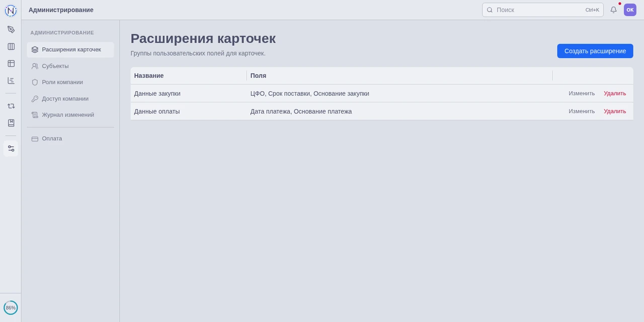The image size is (644, 322).
Task: Open the table layout icon in rail
Action: click(x=11, y=63)
